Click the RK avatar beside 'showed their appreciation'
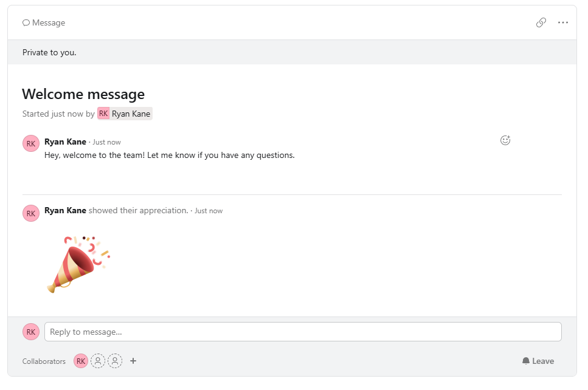 pos(30,213)
